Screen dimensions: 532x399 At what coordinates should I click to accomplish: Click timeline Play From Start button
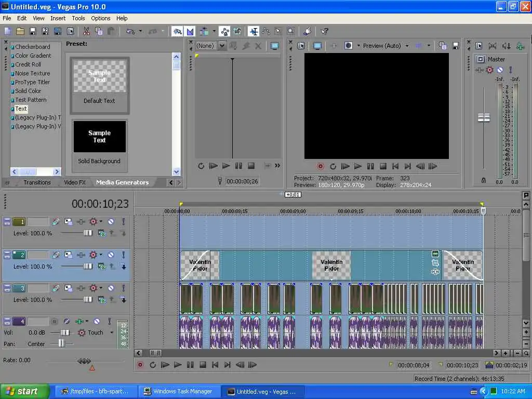(165, 365)
